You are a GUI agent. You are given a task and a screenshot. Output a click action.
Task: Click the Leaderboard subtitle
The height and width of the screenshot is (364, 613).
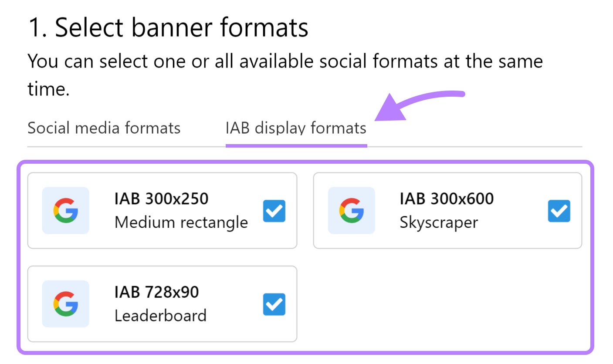tap(160, 316)
